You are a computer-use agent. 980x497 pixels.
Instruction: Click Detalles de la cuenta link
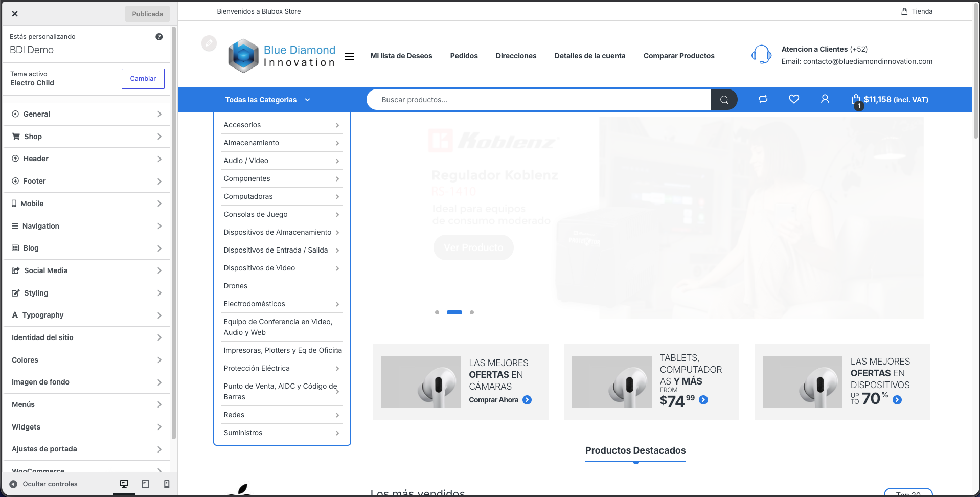coord(590,56)
